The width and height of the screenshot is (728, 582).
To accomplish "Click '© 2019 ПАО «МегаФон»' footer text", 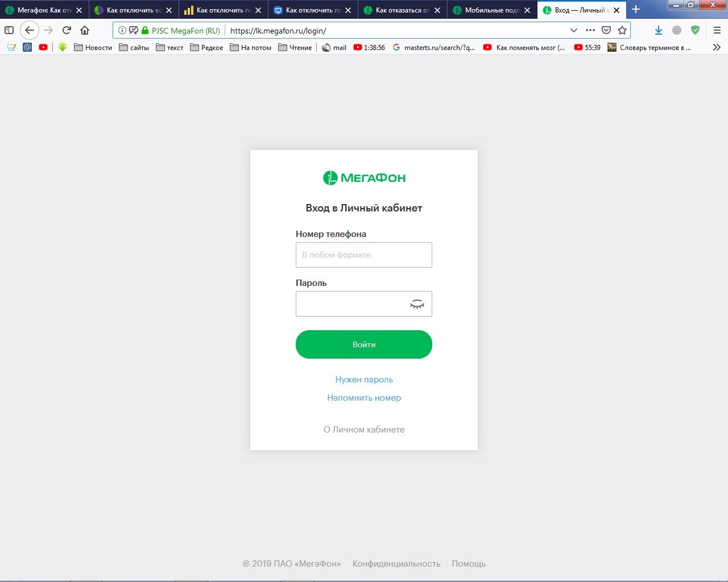I will (x=292, y=564).
